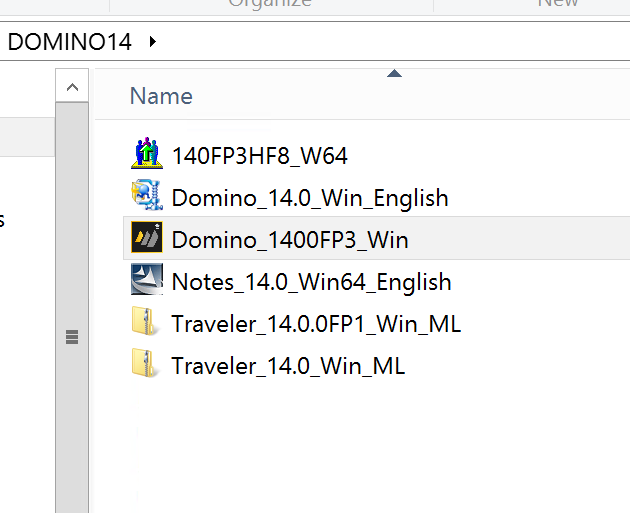This screenshot has width=630, height=513.
Task: Click the 140FP3HF8_W64 installer icon
Action: click(147, 153)
